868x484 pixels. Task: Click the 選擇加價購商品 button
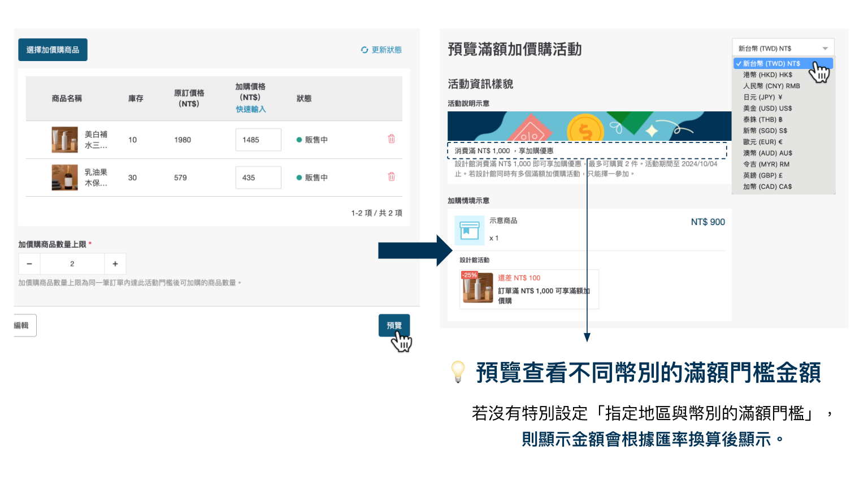(x=53, y=50)
